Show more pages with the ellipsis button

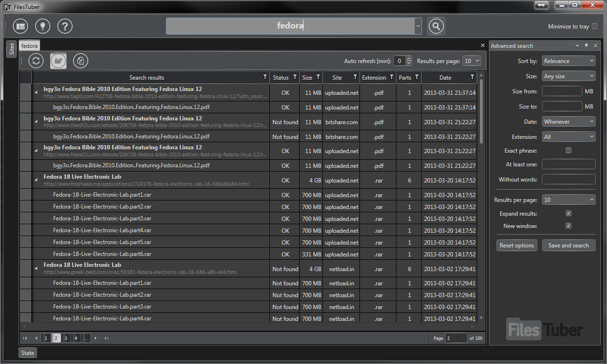[86, 338]
